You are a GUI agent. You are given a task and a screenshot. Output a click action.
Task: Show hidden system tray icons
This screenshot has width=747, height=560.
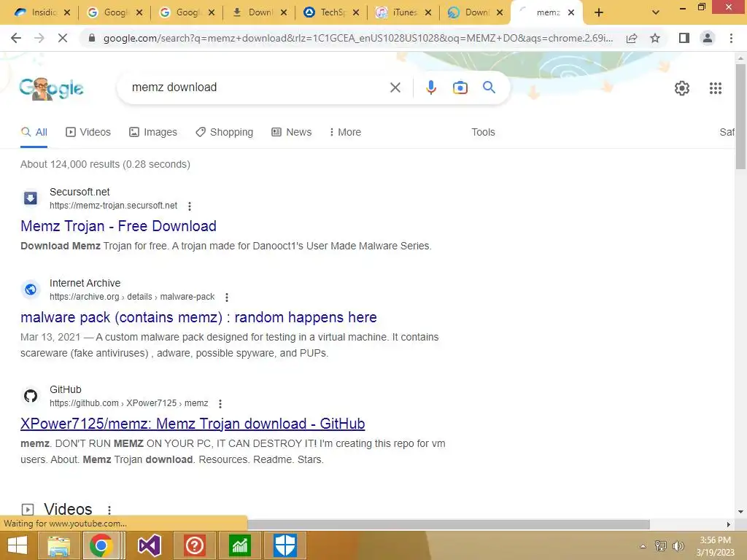[643, 546]
